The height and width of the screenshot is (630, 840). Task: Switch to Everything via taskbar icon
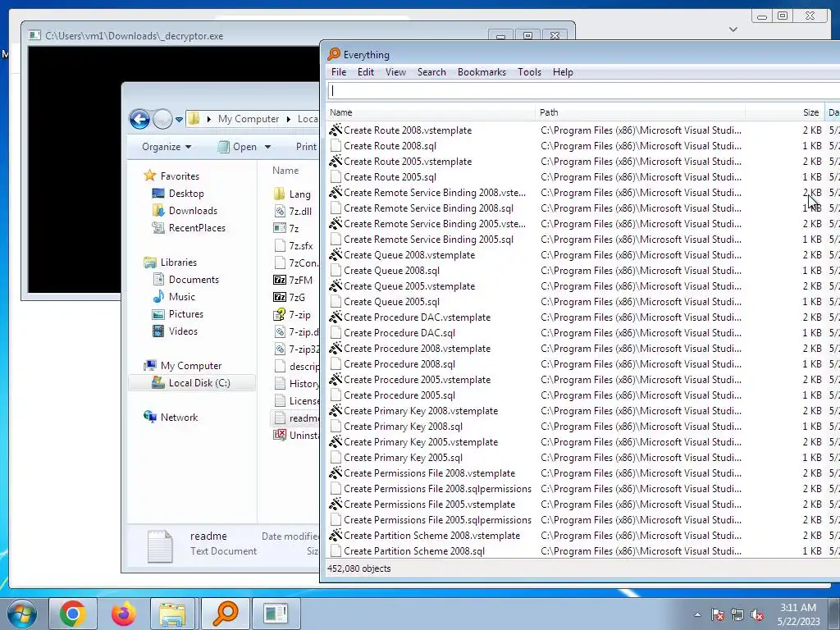click(x=225, y=614)
